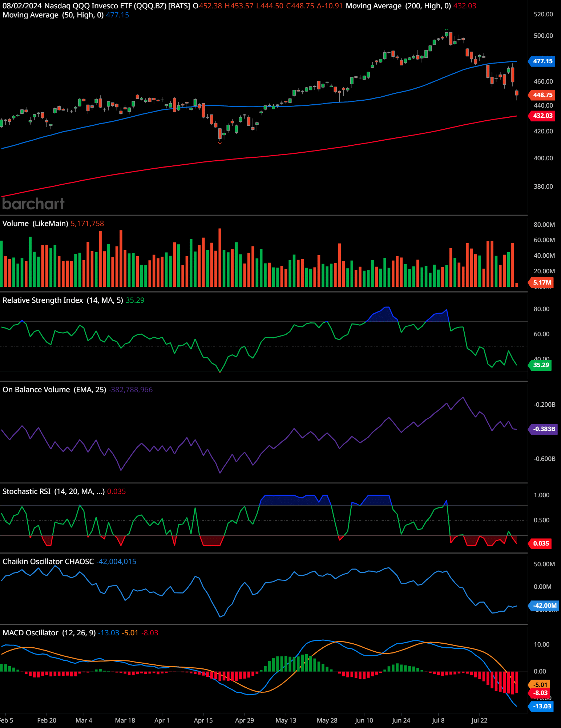The image size is (561, 728).
Task: Click the -42.00M Chaikin Oscillator tag
Action: pyautogui.click(x=544, y=606)
